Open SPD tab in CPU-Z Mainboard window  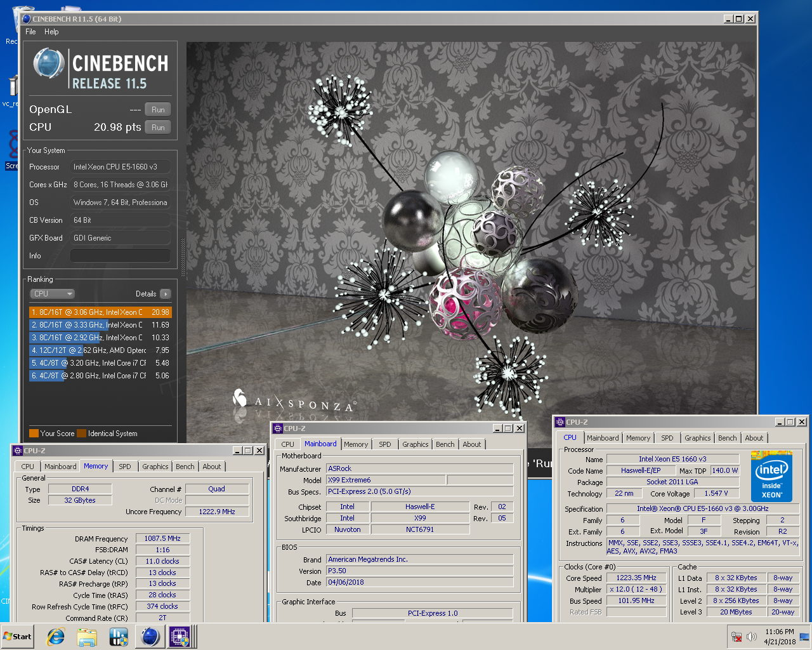coord(385,444)
